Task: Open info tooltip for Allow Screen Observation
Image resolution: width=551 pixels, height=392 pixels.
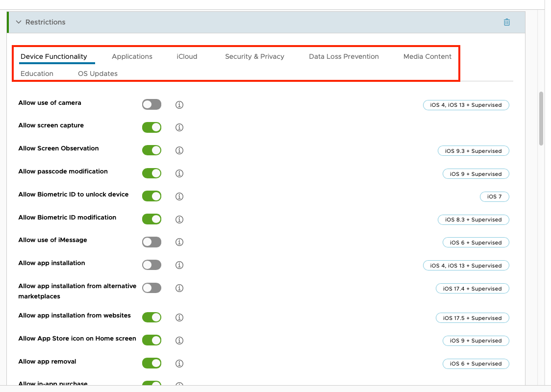Action: pos(179,150)
